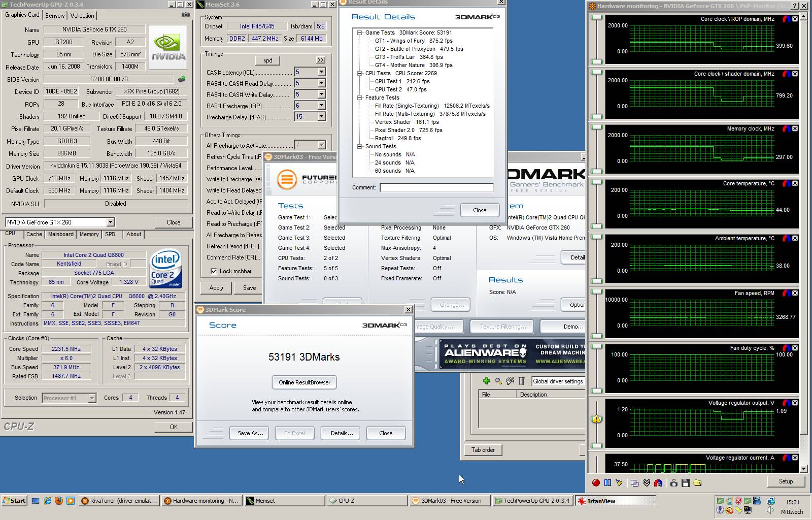
Task: Open Precharge Delay (tRAS) dropdown
Action: pos(321,117)
